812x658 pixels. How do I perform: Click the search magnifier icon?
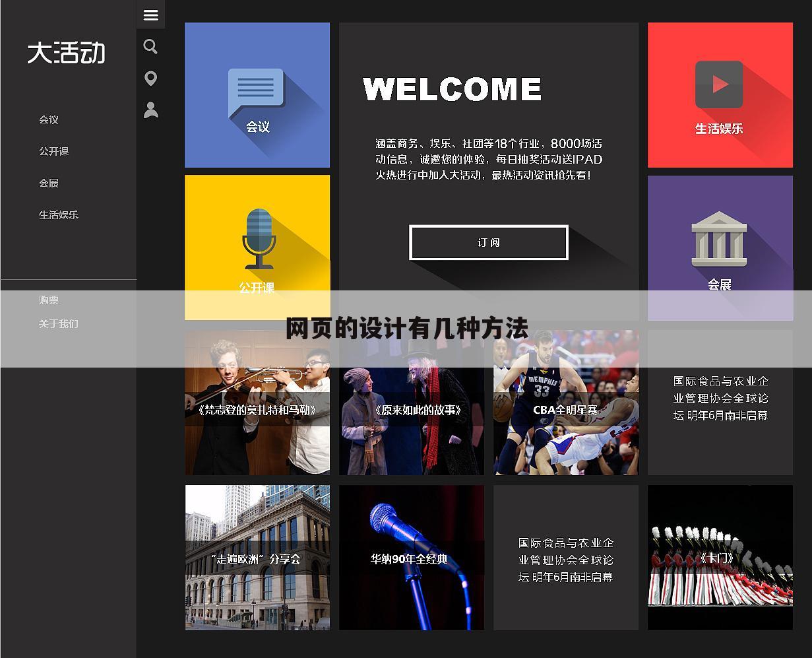coord(150,46)
